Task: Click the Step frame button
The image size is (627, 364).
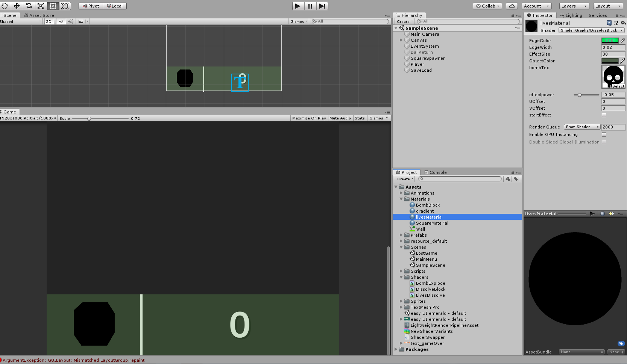Action: tap(322, 6)
